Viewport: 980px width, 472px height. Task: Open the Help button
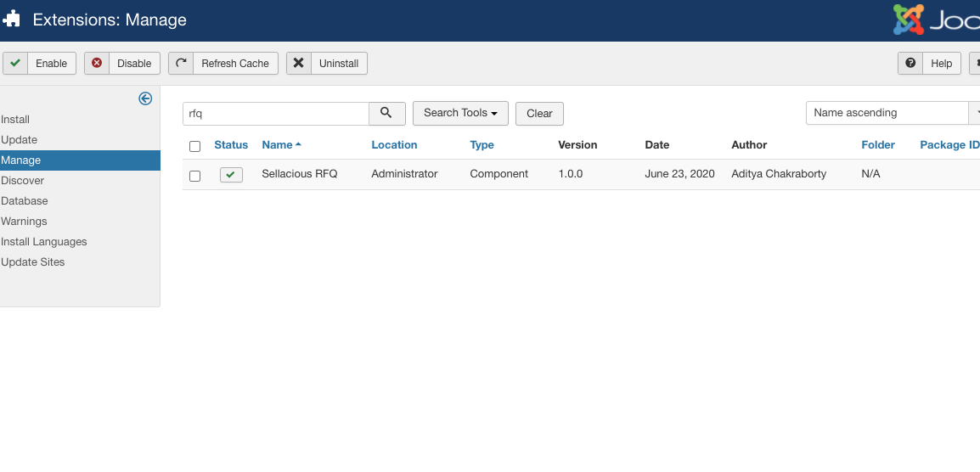click(929, 63)
